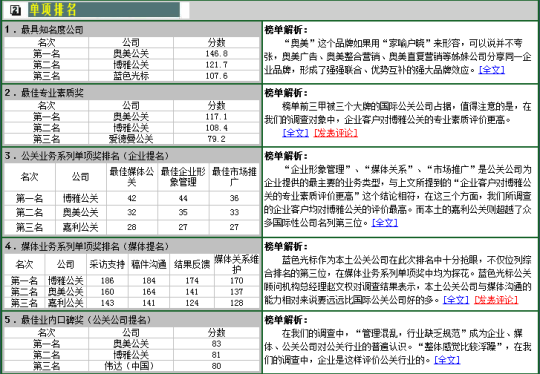Click the 3. 公关业务系列单项奖排名 header

coord(132,156)
